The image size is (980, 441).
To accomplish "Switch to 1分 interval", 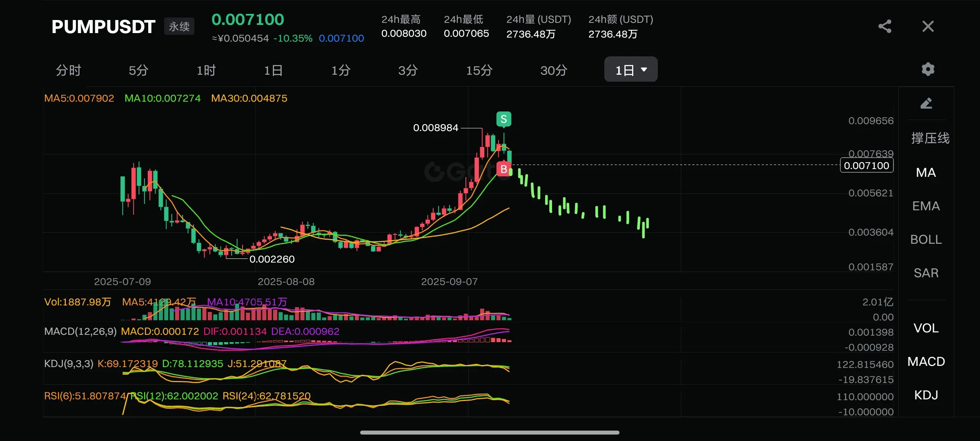I will pyautogui.click(x=341, y=70).
